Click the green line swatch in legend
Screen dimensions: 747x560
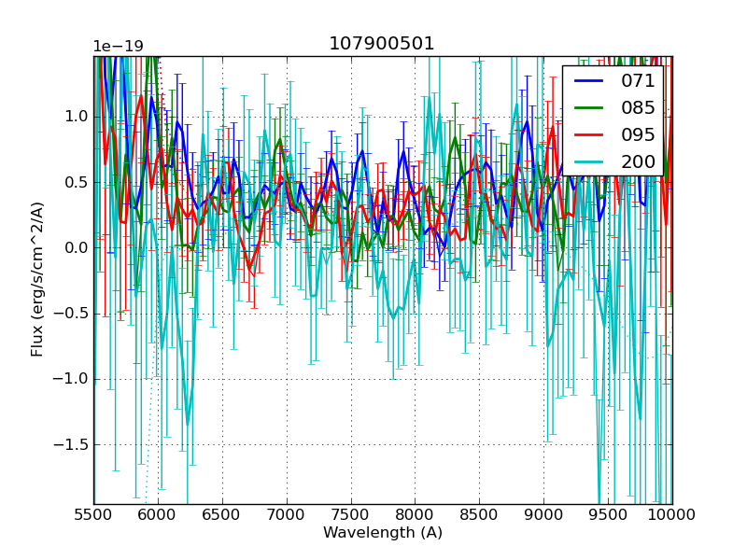pyautogui.click(x=590, y=108)
